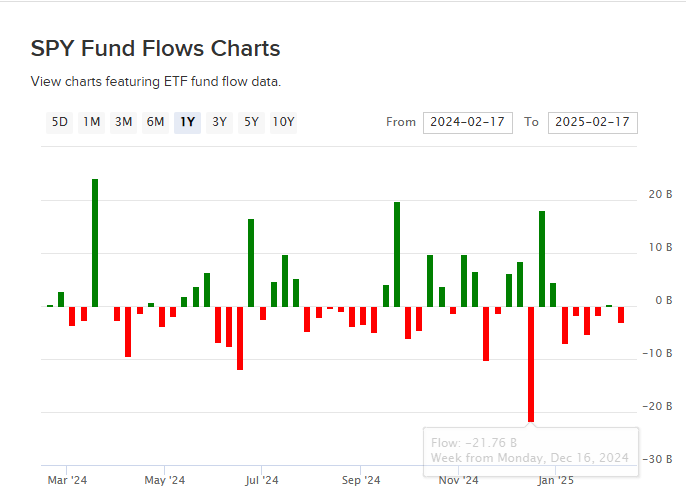The width and height of the screenshot is (686, 497).
Task: Click the -20 B axis value
Action: point(657,406)
